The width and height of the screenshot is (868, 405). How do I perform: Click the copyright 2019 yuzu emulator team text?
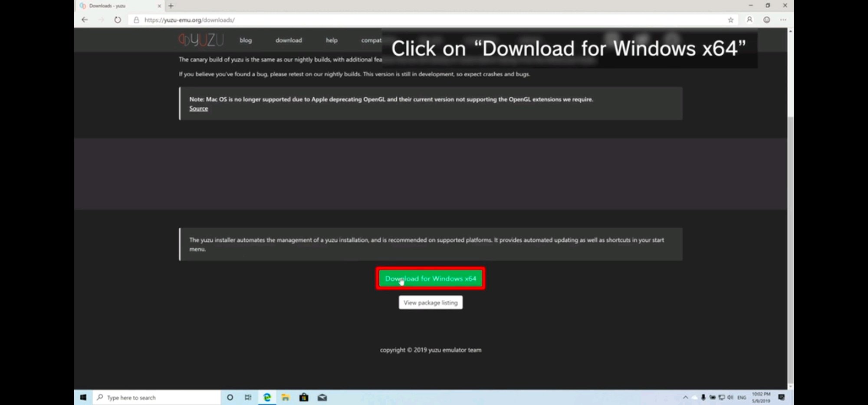point(431,350)
